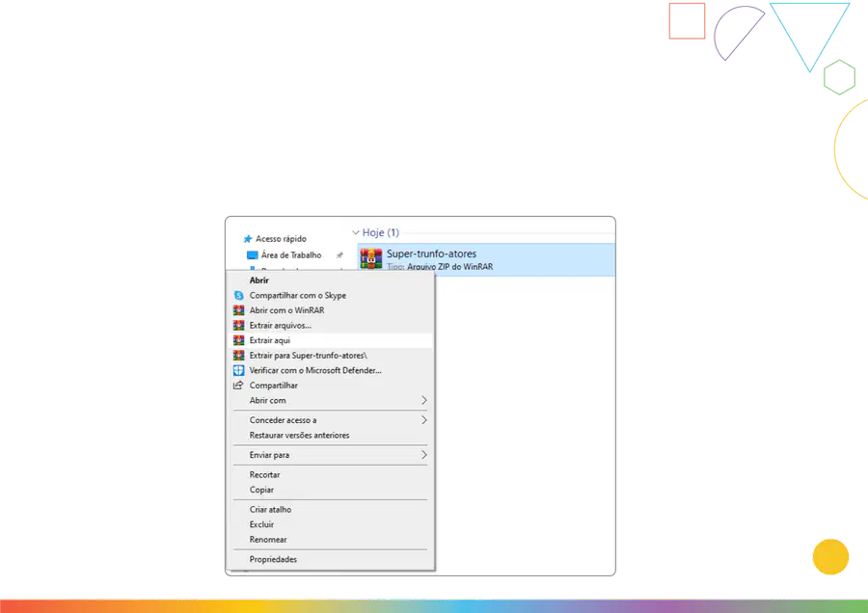Select Compartilhar com o Skype
868x613 pixels.
(331, 296)
